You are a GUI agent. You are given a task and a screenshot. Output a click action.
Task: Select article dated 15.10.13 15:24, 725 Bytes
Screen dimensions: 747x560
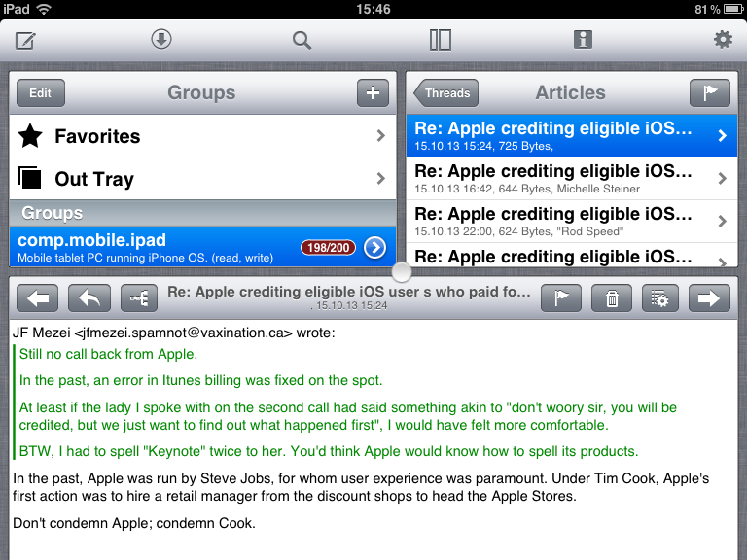coord(572,136)
